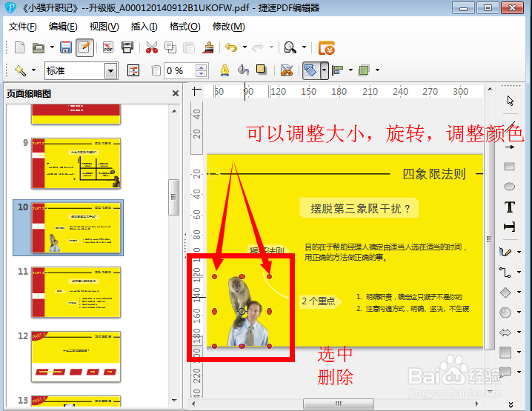
Task: Select the T text tool
Action: click(x=510, y=207)
